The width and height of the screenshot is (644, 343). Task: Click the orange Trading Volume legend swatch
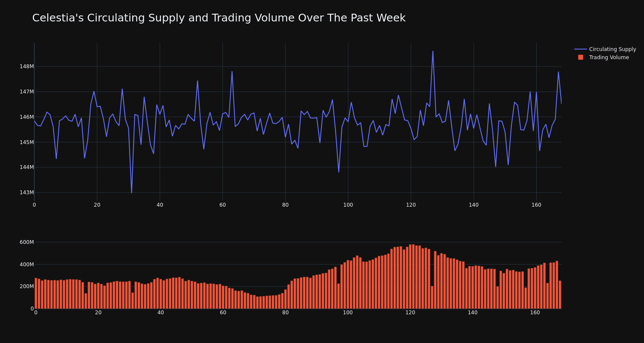pos(580,57)
